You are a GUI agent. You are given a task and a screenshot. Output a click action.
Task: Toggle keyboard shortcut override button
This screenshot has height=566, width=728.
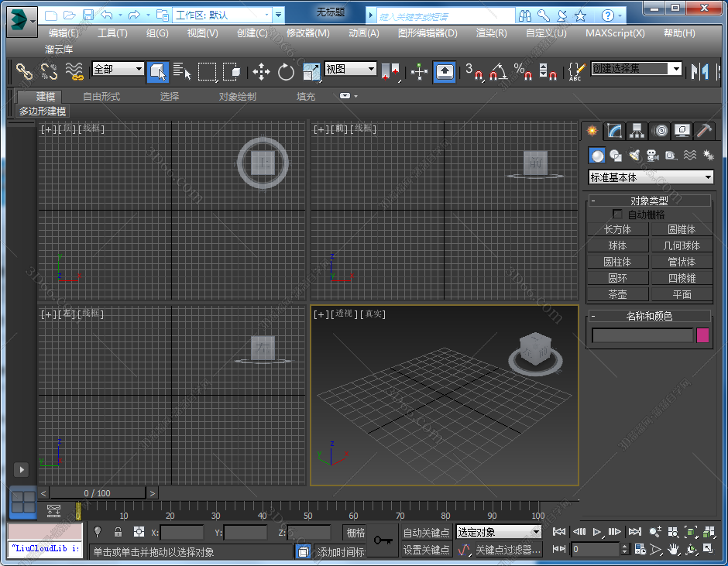pyautogui.click(x=445, y=72)
